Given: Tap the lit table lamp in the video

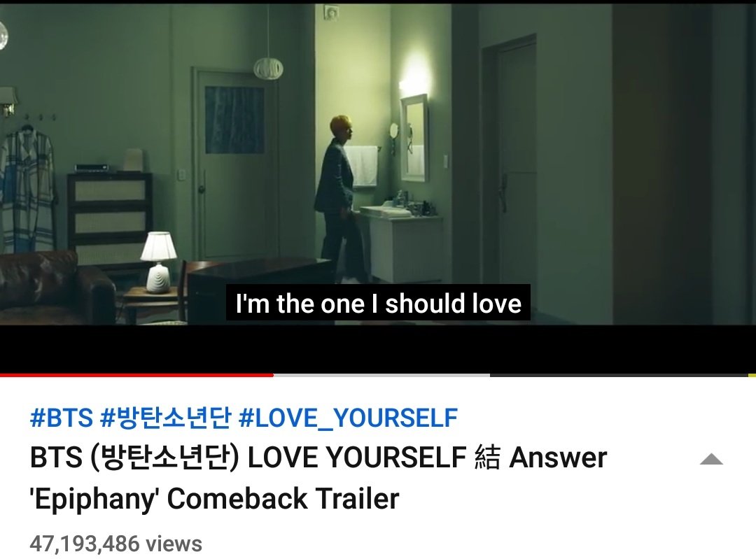Looking at the screenshot, I should (x=158, y=262).
